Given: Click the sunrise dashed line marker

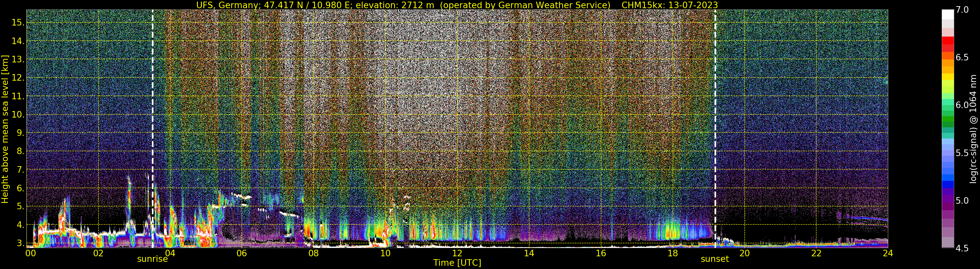Looking at the screenshot, I should pyautogui.click(x=153, y=129).
